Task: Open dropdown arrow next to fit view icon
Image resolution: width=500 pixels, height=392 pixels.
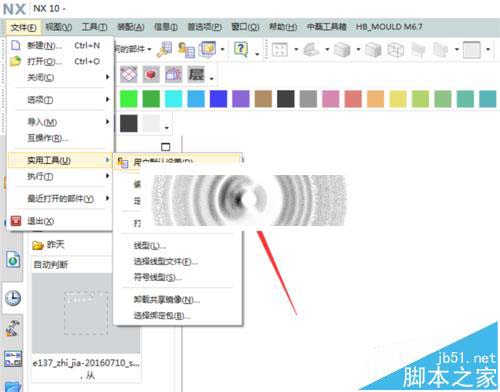Action: pos(296,50)
